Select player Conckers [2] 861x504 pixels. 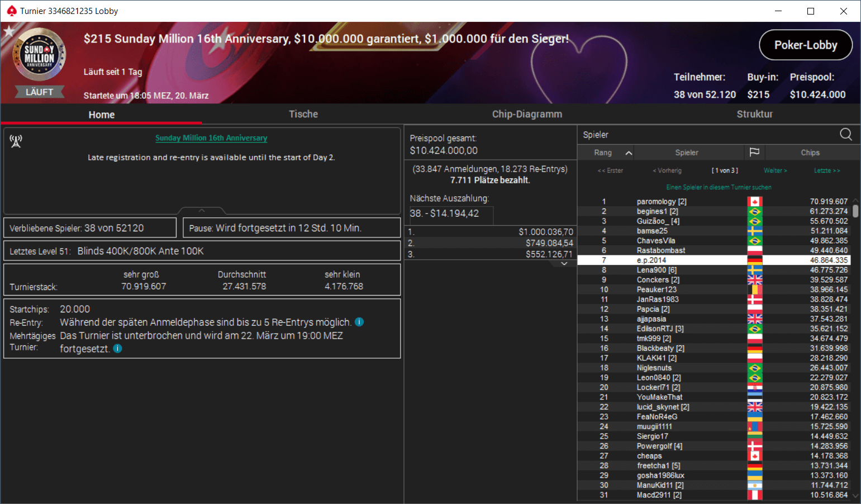tap(658, 280)
